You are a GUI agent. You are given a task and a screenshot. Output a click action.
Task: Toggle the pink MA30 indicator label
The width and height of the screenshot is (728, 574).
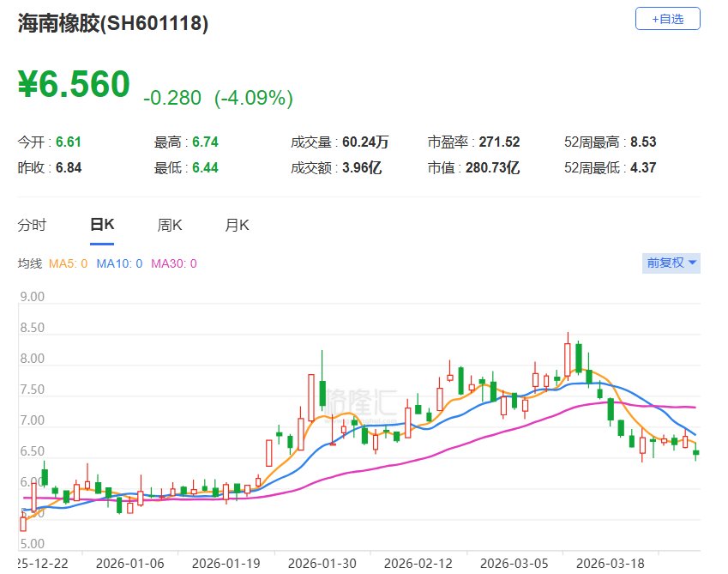click(174, 263)
